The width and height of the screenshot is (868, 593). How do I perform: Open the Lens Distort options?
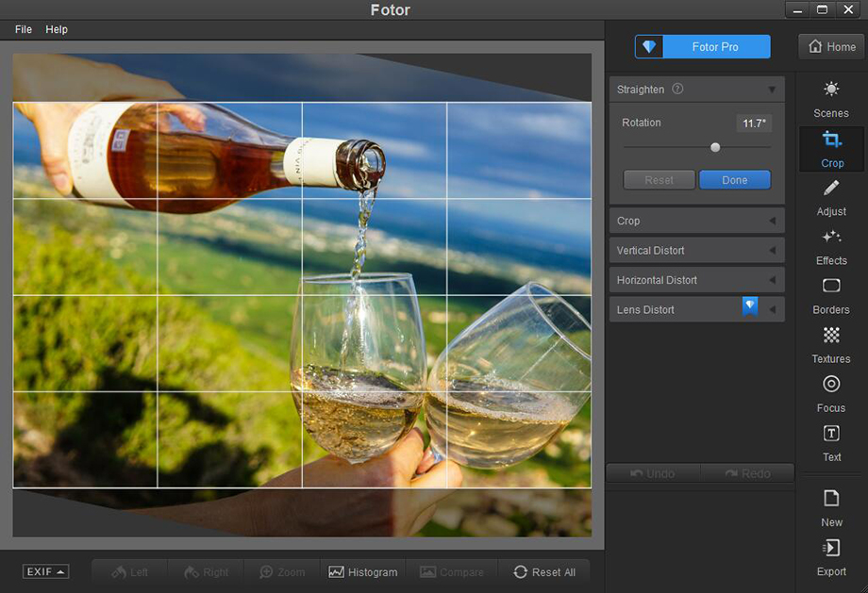coord(695,308)
